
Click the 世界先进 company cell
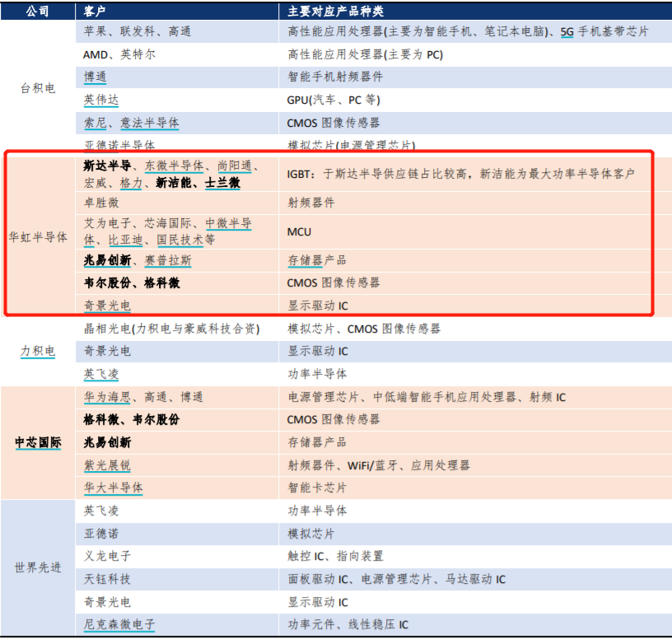pyautogui.click(x=38, y=567)
